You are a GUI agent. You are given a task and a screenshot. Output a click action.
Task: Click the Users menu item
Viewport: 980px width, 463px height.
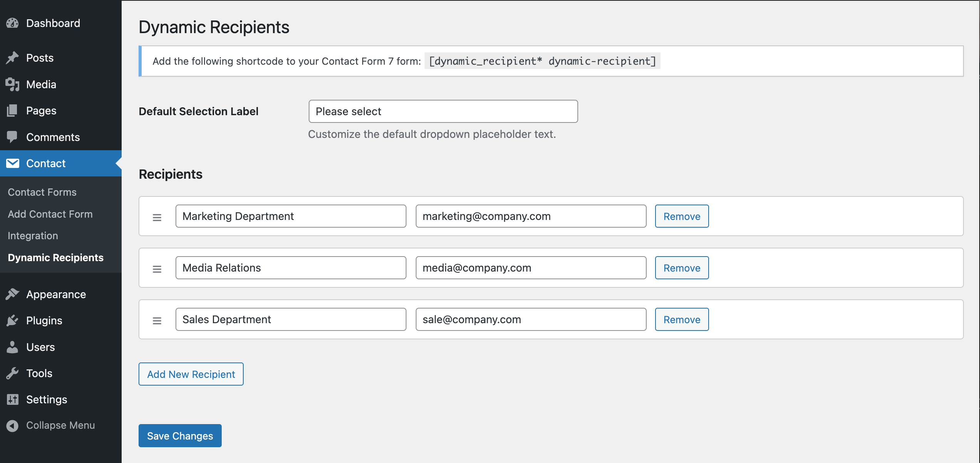pos(40,347)
